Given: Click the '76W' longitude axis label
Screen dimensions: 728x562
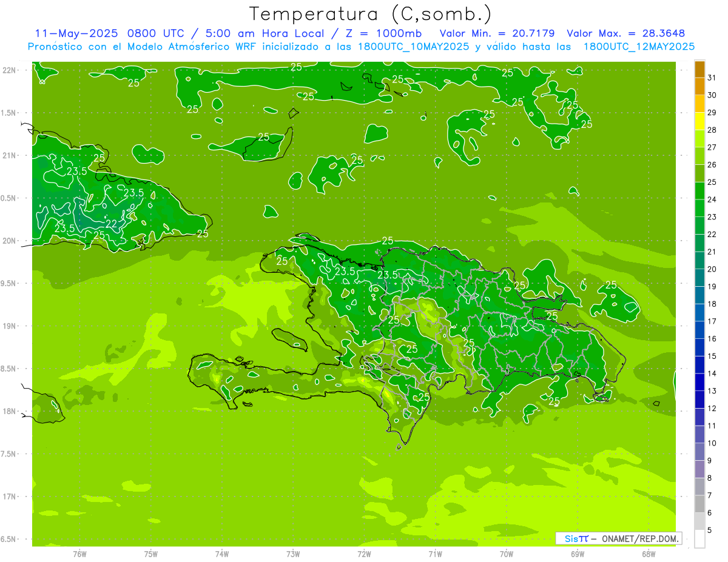Looking at the screenshot, I should click(79, 554).
